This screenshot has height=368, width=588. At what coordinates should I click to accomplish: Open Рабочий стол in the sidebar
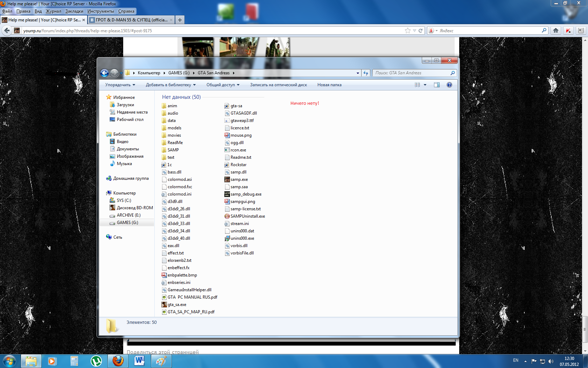click(127, 120)
